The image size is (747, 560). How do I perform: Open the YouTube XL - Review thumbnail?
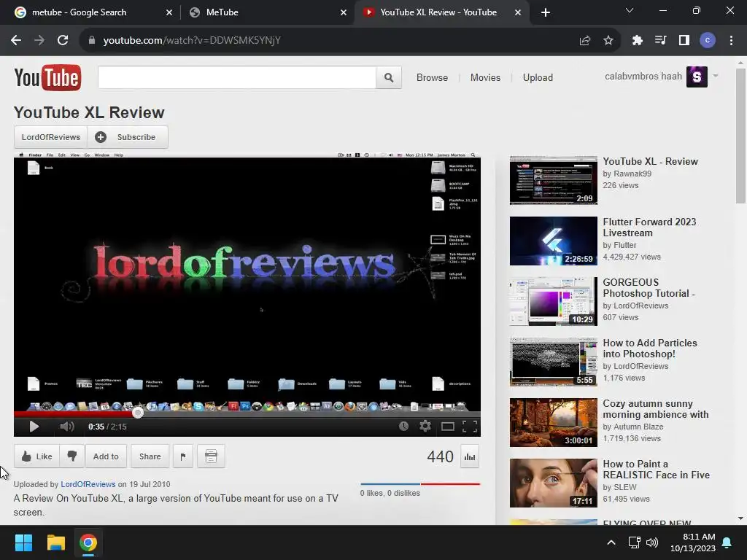point(553,180)
